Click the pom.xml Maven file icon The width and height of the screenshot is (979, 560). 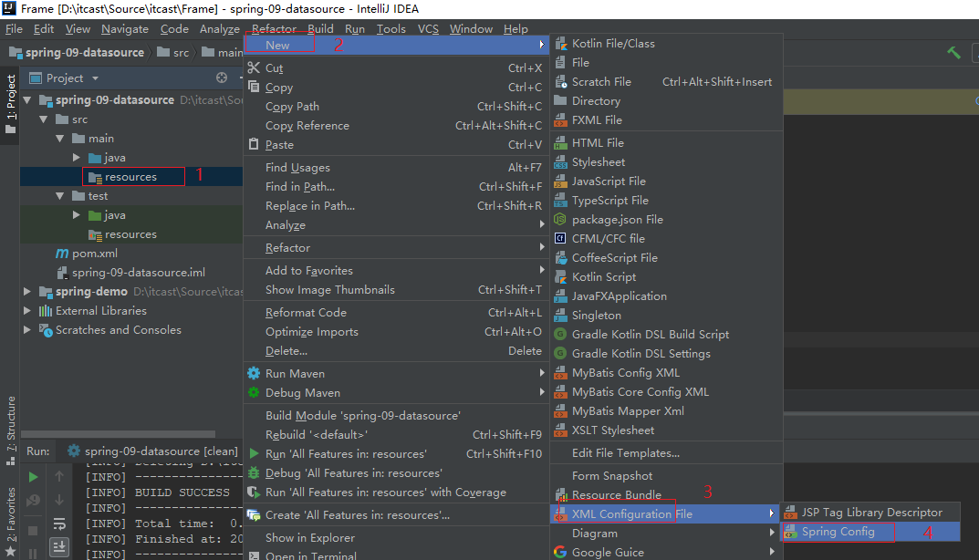pyautogui.click(x=61, y=254)
